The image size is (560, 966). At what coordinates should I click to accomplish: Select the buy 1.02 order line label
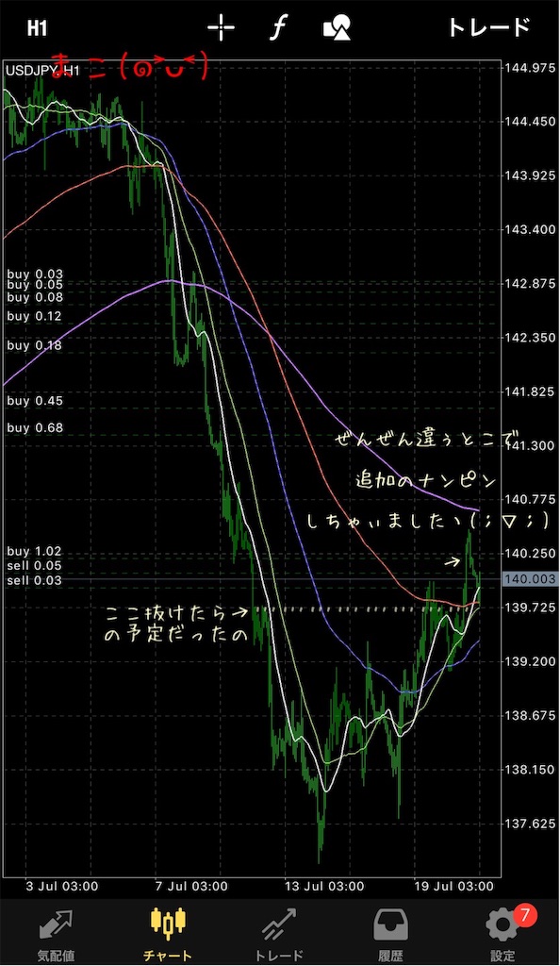[x=35, y=551]
